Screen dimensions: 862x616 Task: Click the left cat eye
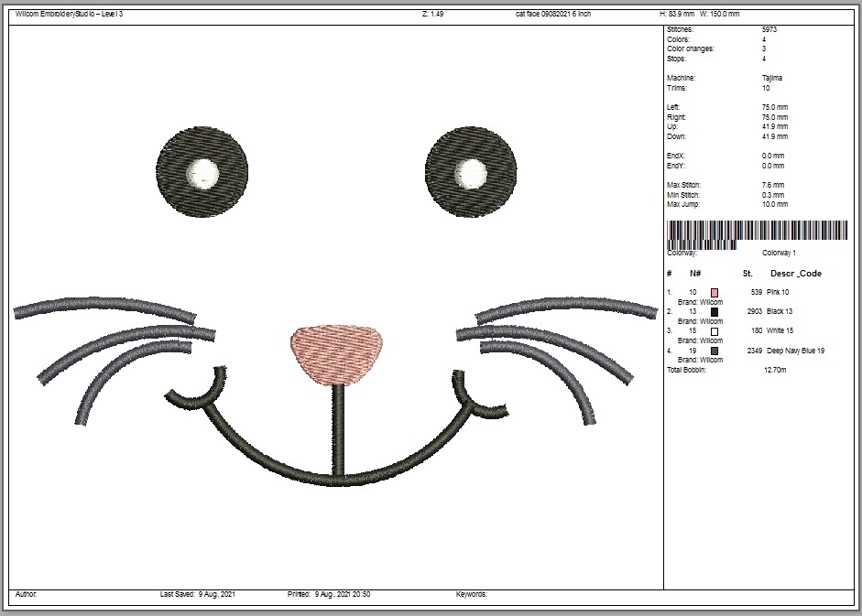202,171
